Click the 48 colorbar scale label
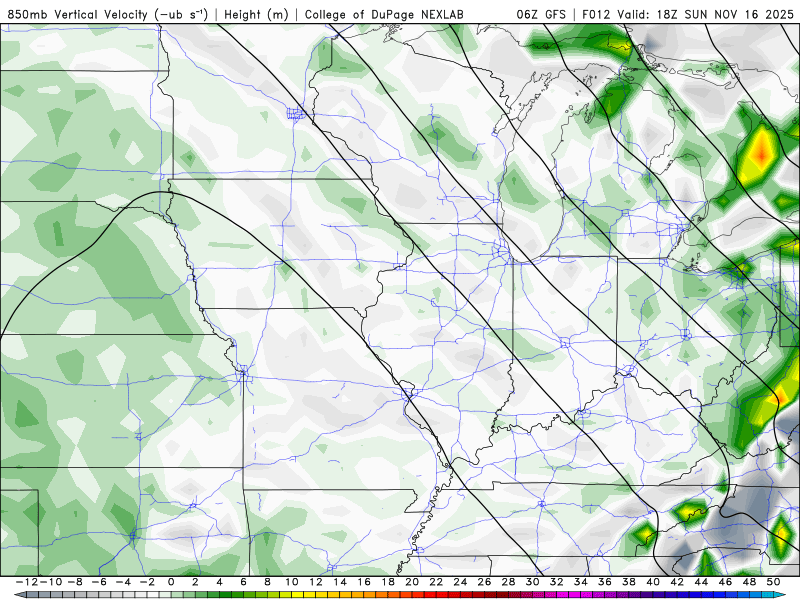Viewport: 800px width, 600px height. click(x=749, y=582)
